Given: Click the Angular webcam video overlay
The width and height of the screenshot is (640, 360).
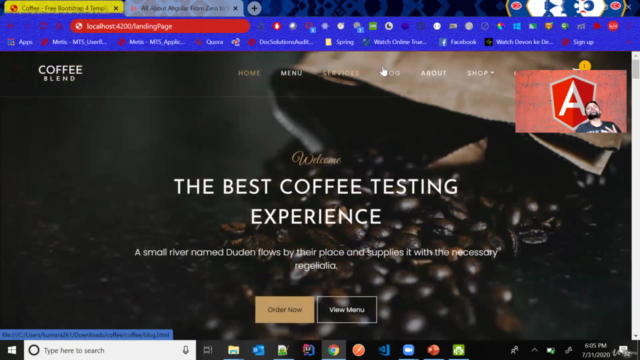Looking at the screenshot, I should pyautogui.click(x=571, y=101).
